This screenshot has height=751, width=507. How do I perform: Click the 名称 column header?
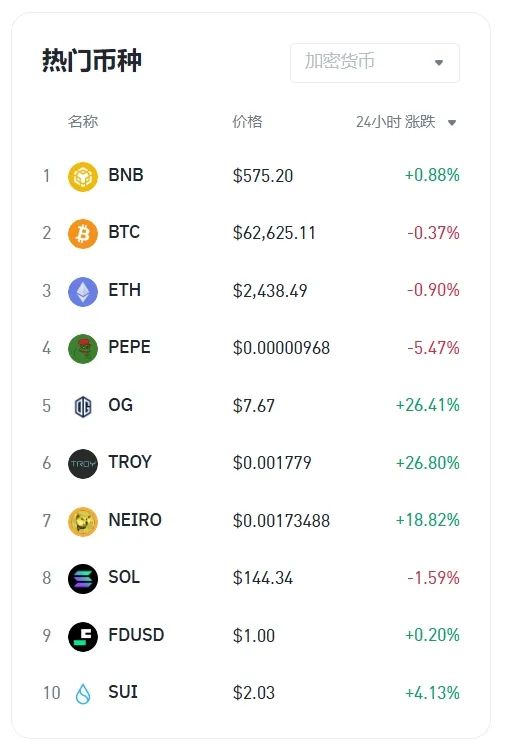[x=83, y=122]
